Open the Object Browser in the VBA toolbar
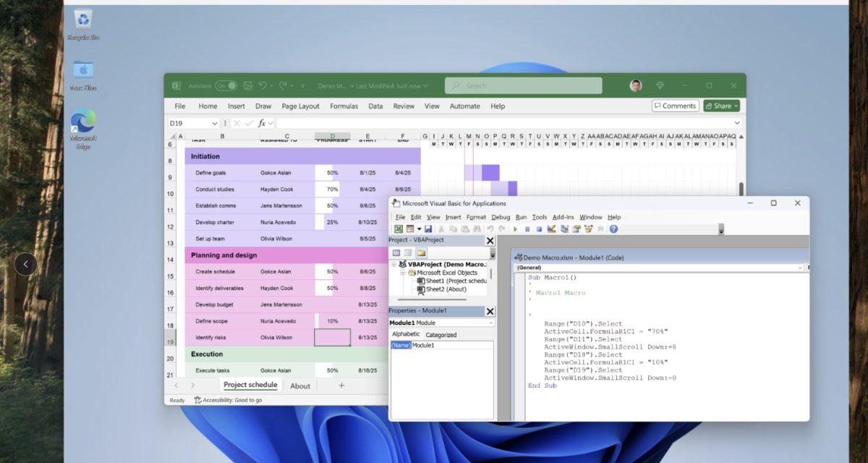The width and height of the screenshot is (868, 463). [588, 229]
